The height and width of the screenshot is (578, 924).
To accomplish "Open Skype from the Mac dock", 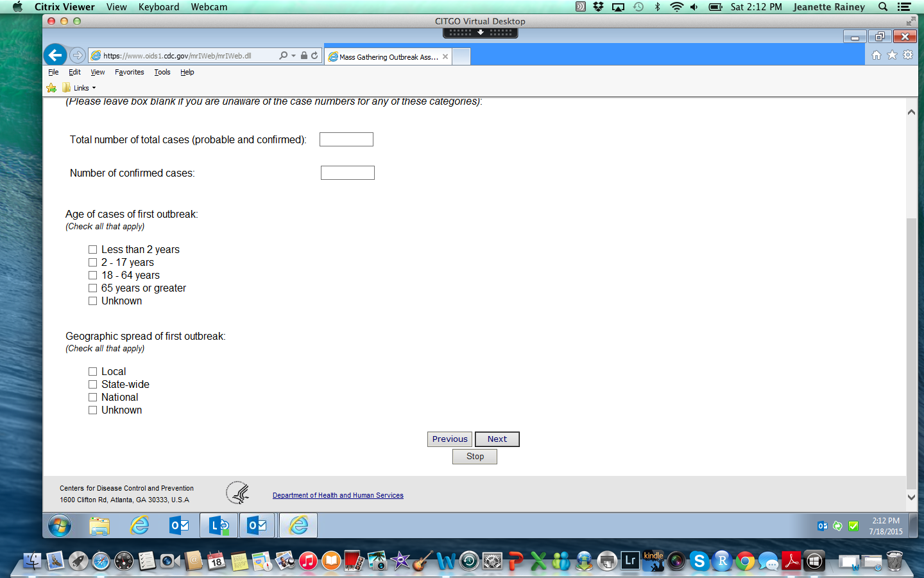I will point(699,561).
